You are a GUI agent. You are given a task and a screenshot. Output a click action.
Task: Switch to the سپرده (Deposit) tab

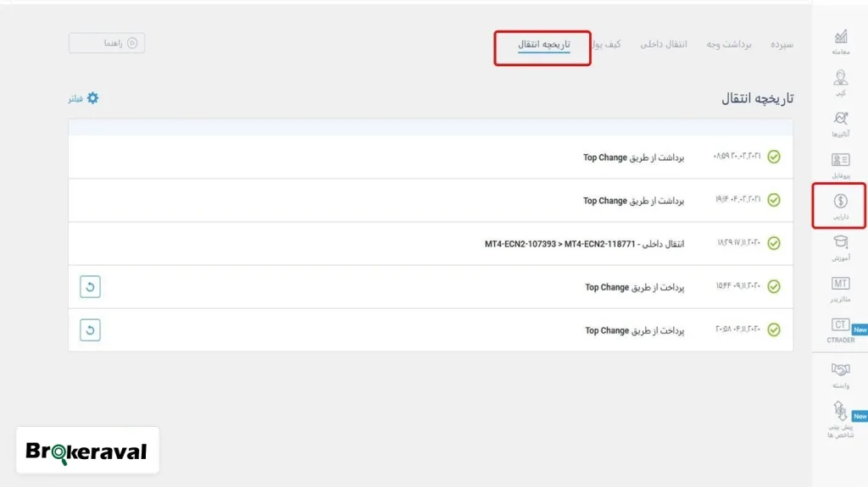click(x=782, y=44)
